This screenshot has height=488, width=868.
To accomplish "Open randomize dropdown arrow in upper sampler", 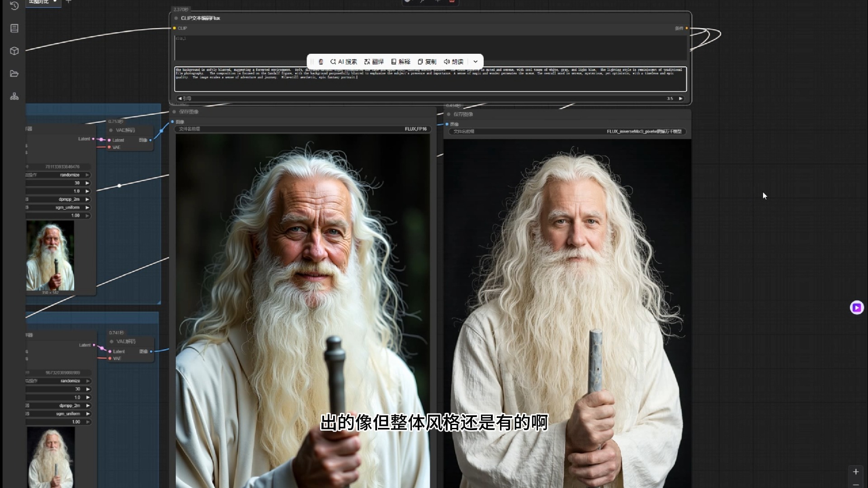I will point(87,175).
